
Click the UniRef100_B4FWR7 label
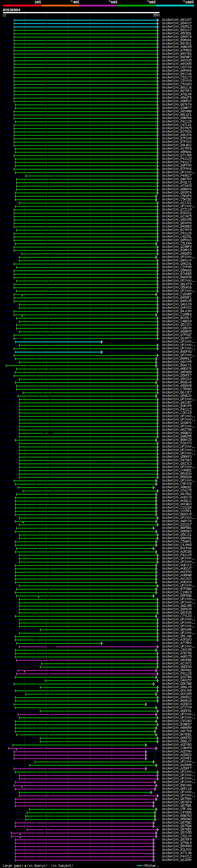[x=177, y=57]
